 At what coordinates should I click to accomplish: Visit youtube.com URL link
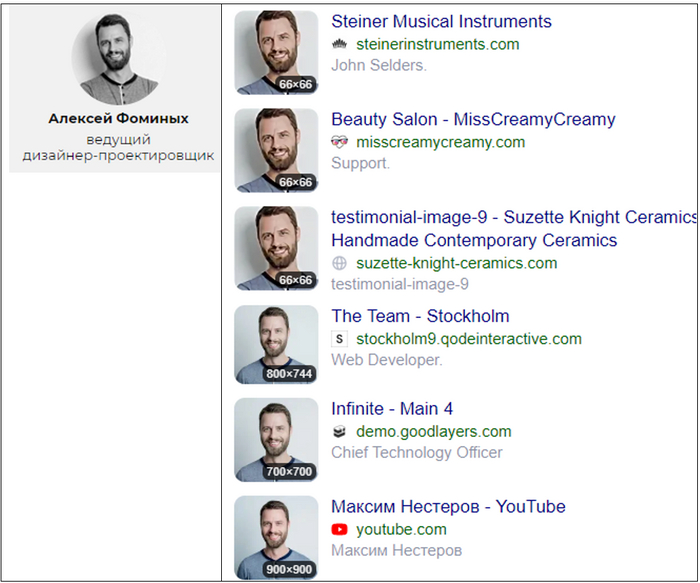coord(401,529)
